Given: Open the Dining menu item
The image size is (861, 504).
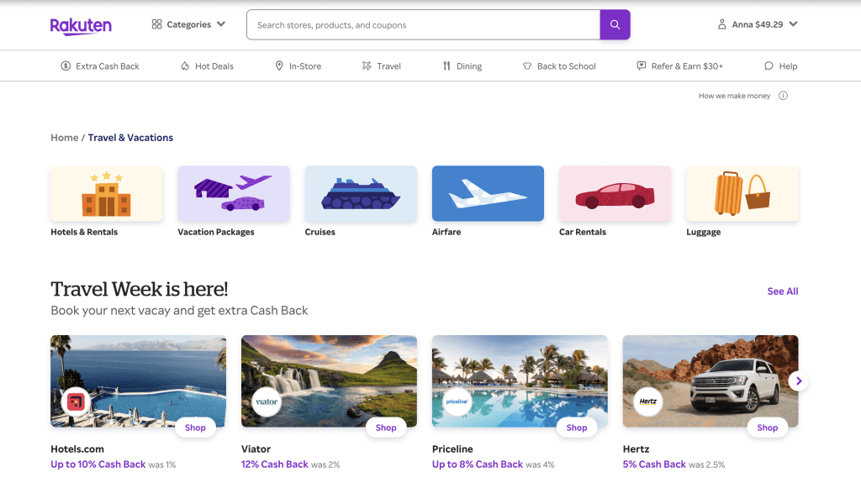Looking at the screenshot, I should 462,66.
